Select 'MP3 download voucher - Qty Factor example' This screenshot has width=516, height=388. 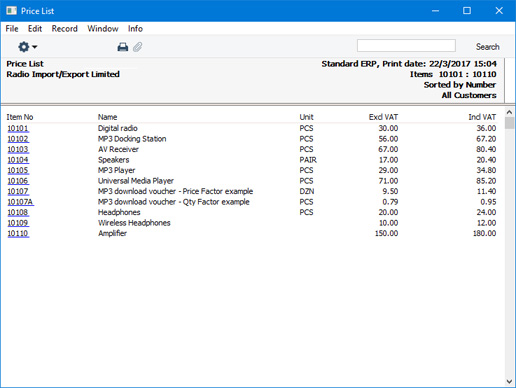[x=174, y=202]
